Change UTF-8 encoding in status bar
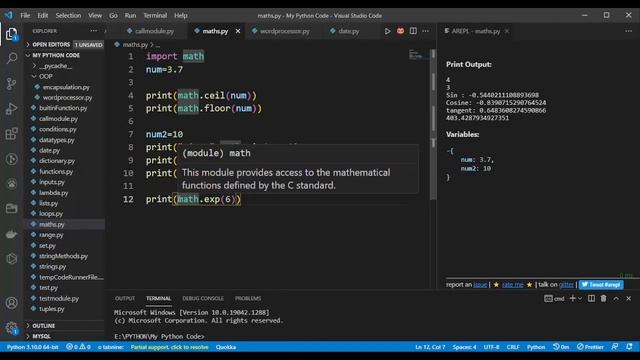 pos(491,347)
